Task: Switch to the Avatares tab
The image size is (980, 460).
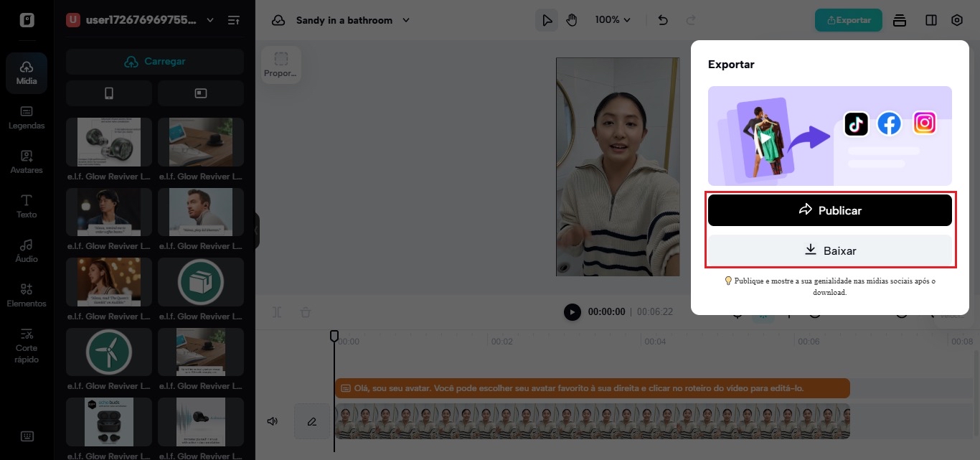Action: coord(27,161)
